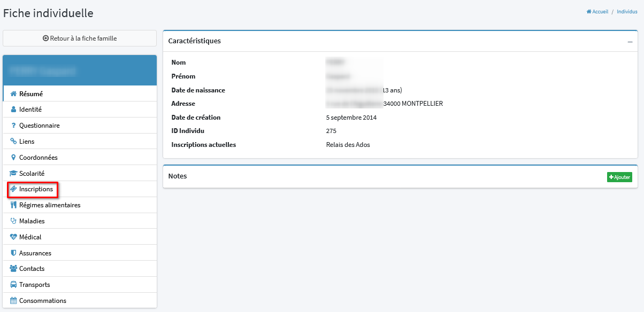Click the chain link icon for Liens
644x312 pixels.
click(x=14, y=142)
